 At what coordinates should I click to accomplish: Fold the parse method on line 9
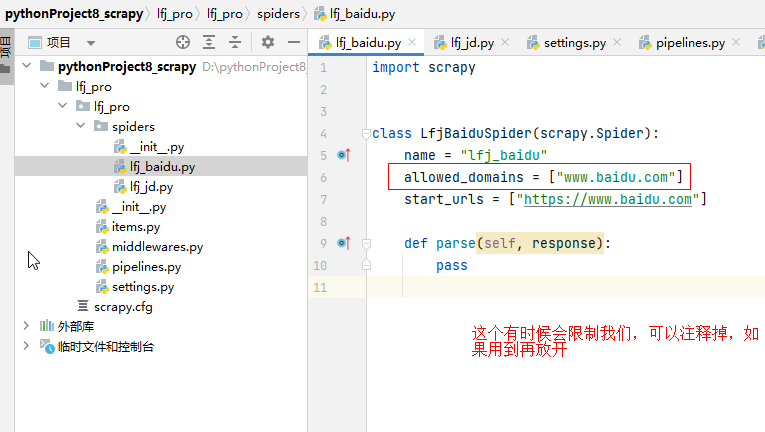click(x=366, y=243)
